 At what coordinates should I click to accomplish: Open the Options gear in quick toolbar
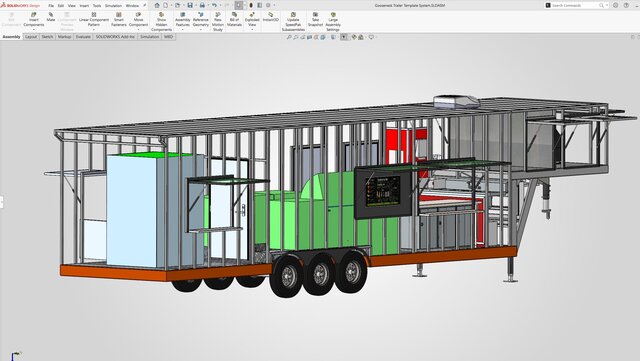coord(268,5)
